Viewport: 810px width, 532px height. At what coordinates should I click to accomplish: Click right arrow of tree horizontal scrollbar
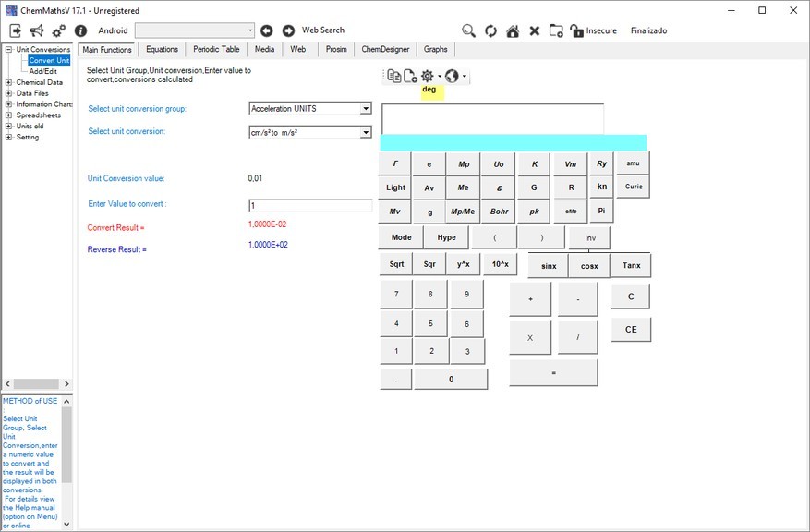(x=66, y=384)
